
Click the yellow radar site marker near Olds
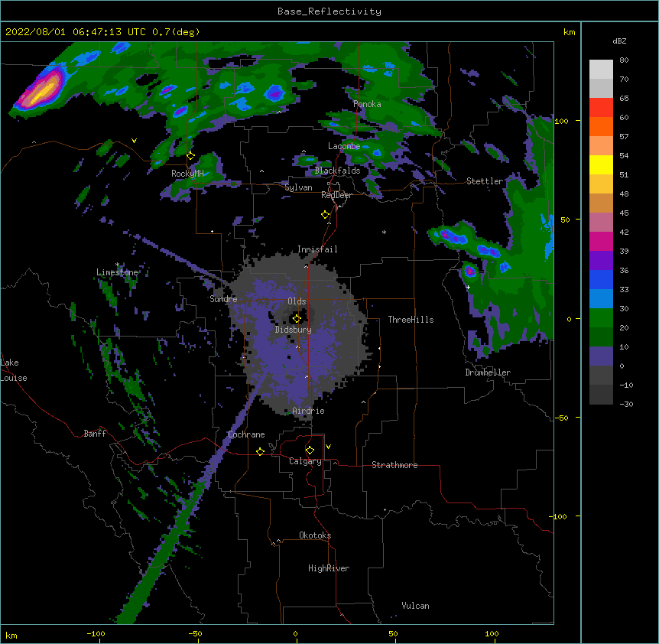tap(297, 319)
